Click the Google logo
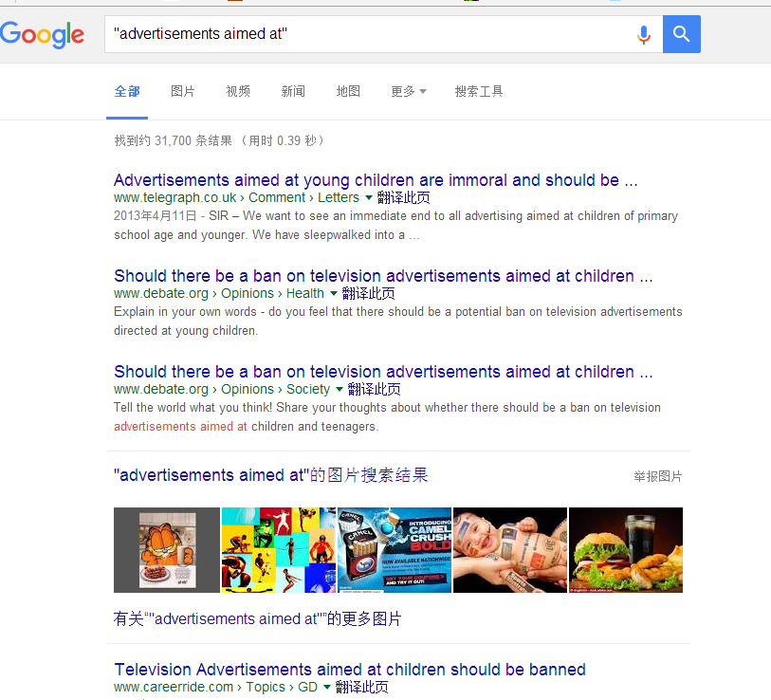Viewport: 771px width, 700px height. tap(43, 34)
